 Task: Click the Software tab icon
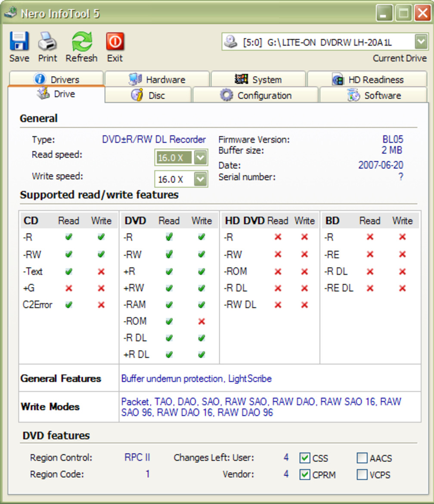(x=353, y=95)
